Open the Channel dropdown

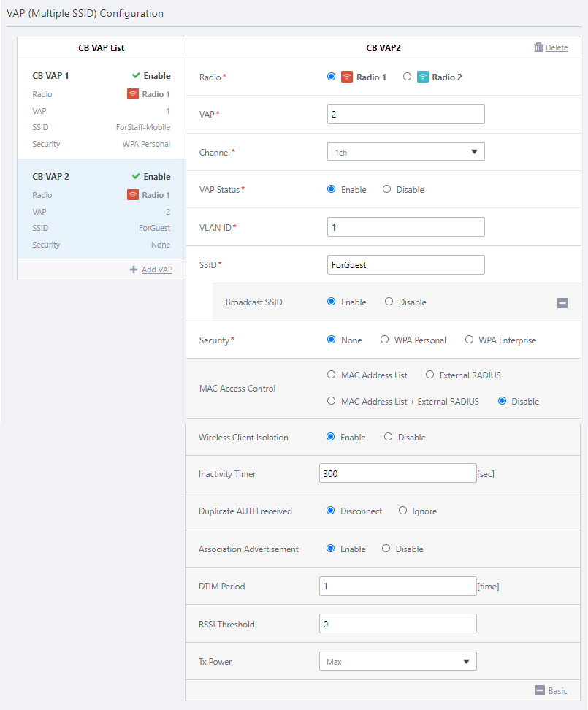[405, 152]
